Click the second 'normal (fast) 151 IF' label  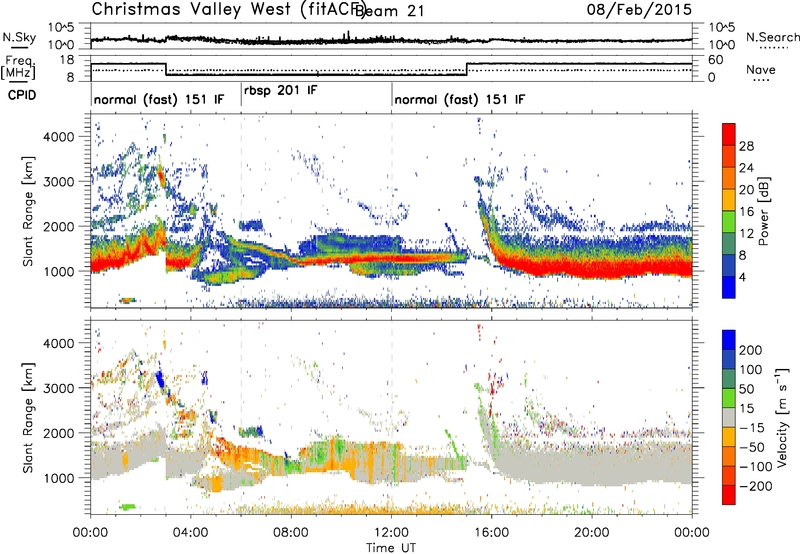pyautogui.click(x=459, y=99)
